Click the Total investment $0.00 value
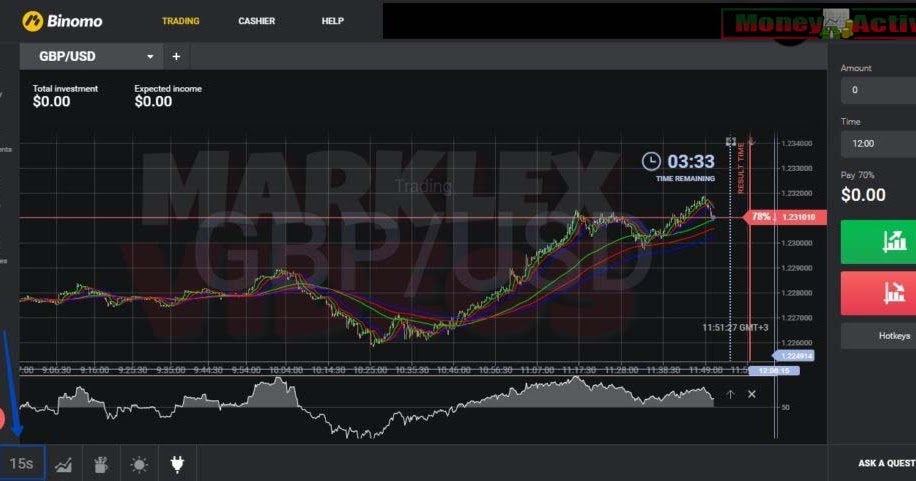The width and height of the screenshot is (916, 481). point(51,102)
